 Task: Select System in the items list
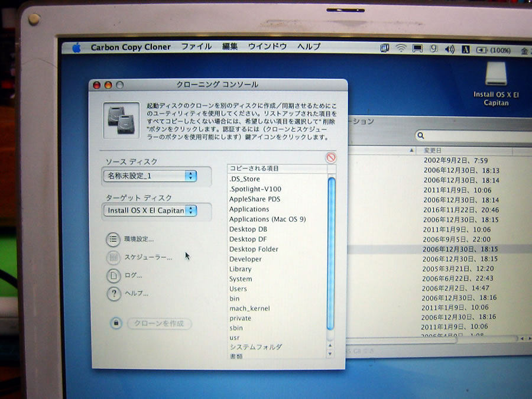coord(241,279)
